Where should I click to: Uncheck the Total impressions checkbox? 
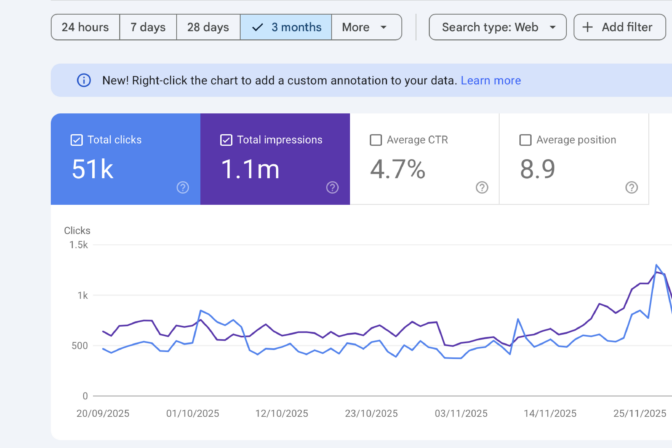(x=226, y=140)
